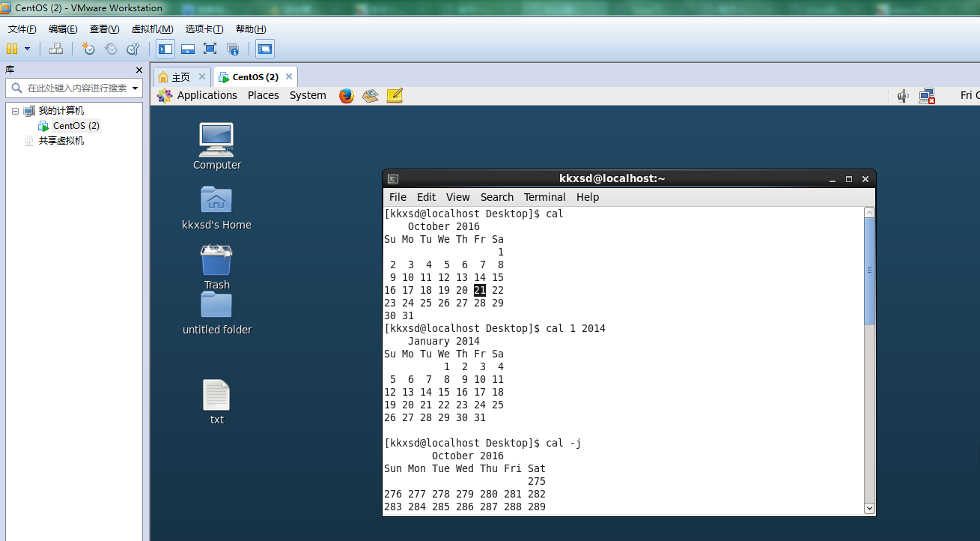Open the GNOME System menu

308,95
